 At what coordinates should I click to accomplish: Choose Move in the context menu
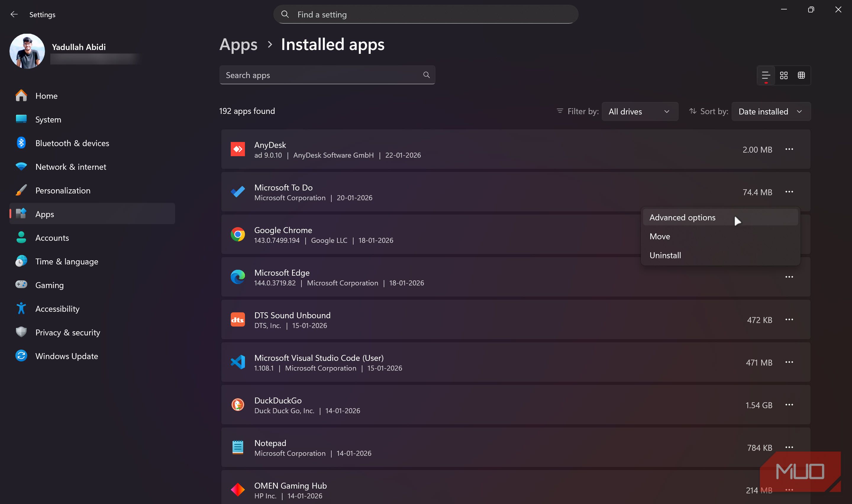click(720, 237)
